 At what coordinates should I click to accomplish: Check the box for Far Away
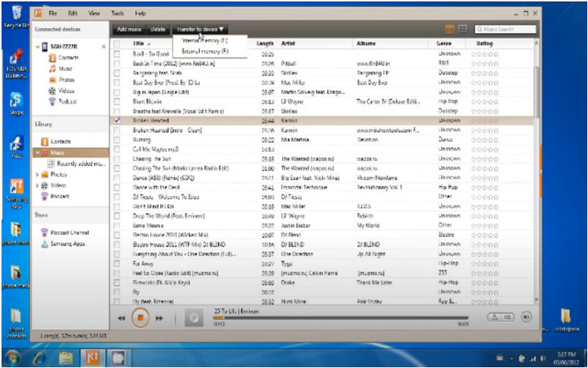point(117,263)
